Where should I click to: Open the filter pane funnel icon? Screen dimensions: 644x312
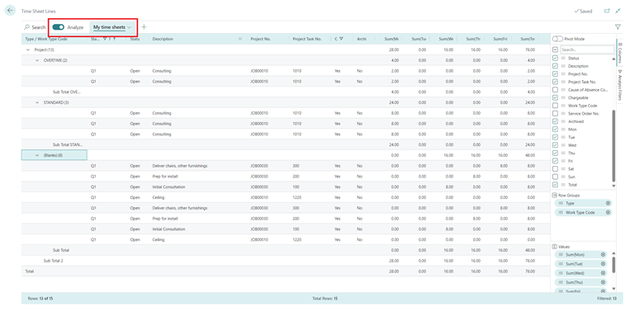tap(618, 27)
